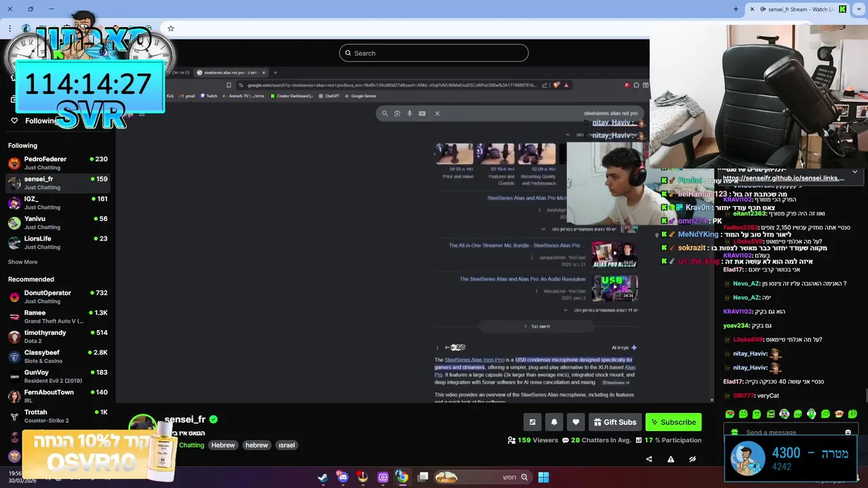The image size is (868, 488).
Task: Open Discord from the taskbar
Action: pyautogui.click(x=342, y=477)
